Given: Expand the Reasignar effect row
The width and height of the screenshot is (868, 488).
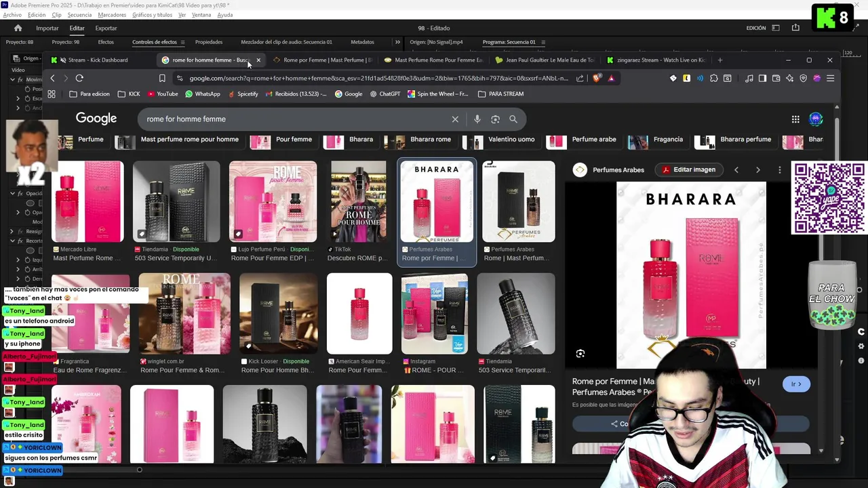Looking at the screenshot, I should pyautogui.click(x=12, y=231).
